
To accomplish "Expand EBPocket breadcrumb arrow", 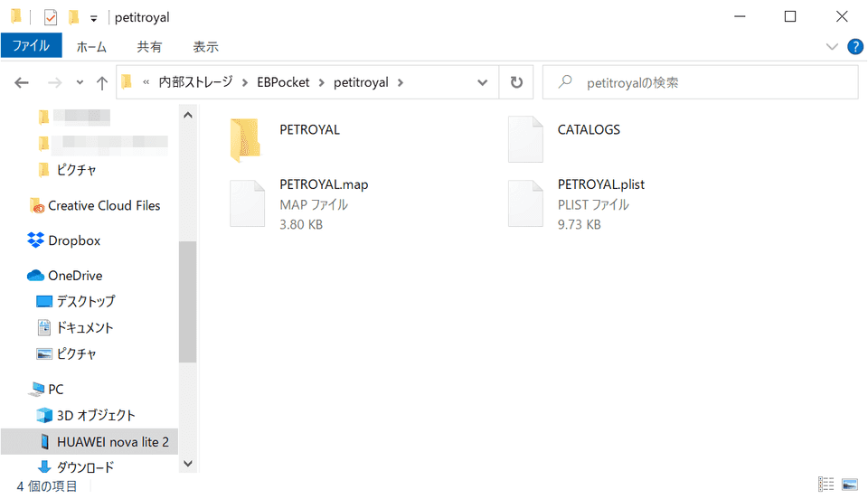I will click(x=321, y=82).
